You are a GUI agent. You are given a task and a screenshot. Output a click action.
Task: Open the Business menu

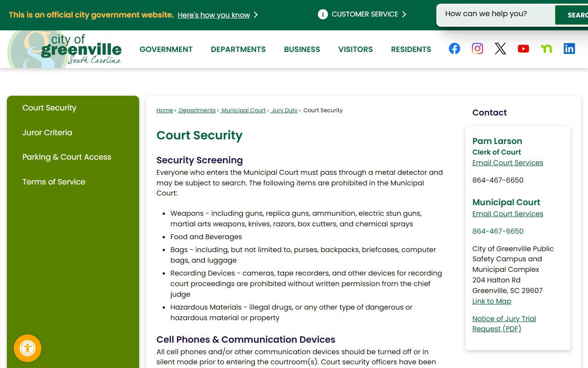[302, 49]
